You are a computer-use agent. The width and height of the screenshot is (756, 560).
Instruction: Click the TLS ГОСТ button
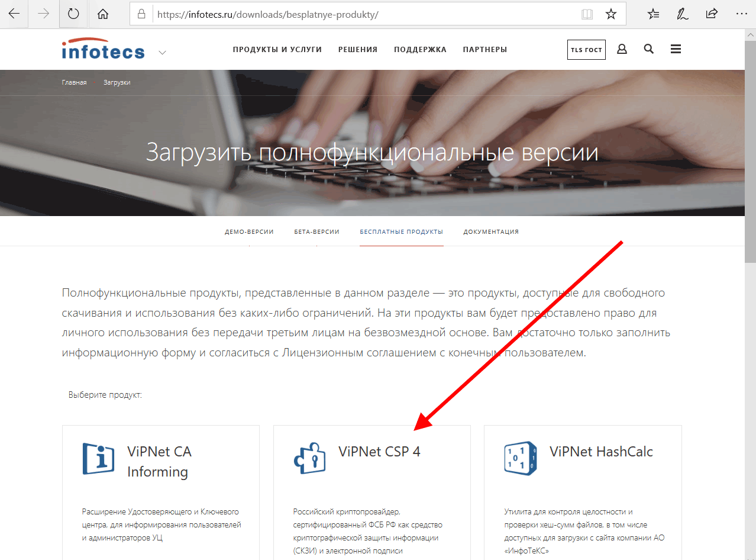[586, 50]
